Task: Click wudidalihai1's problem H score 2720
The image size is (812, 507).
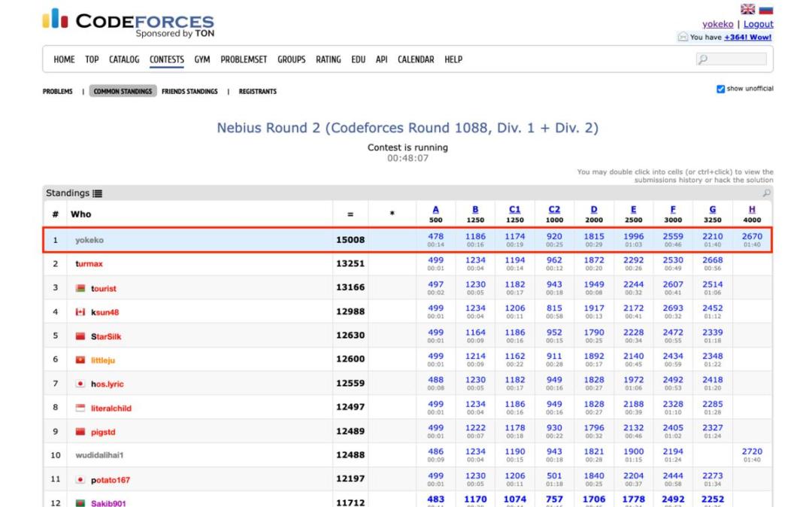Action: click(x=752, y=451)
